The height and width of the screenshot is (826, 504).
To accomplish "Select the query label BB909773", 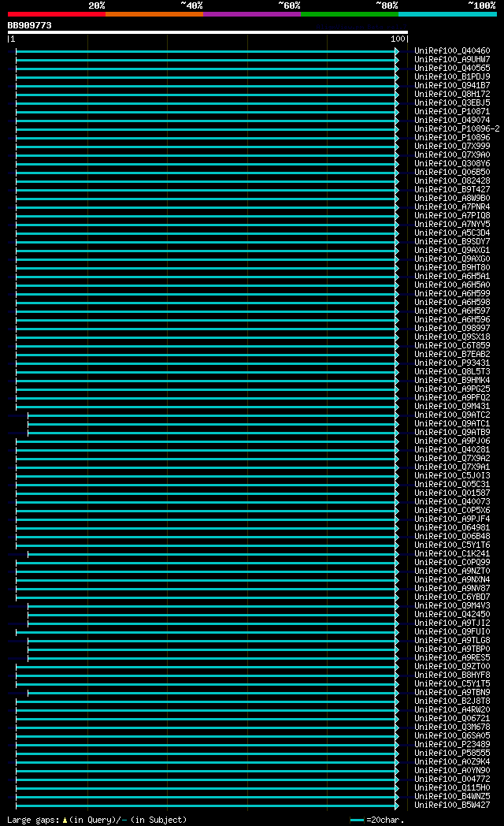I will click(29, 25).
